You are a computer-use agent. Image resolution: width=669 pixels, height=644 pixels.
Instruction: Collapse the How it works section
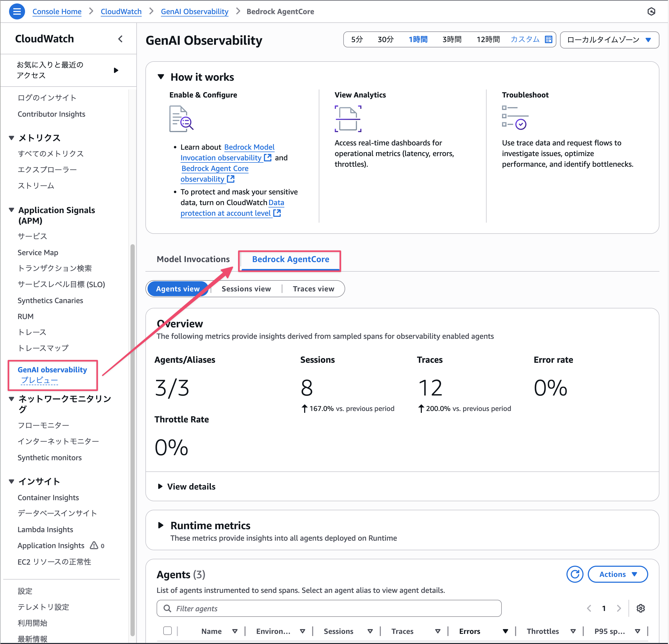pyautogui.click(x=161, y=77)
